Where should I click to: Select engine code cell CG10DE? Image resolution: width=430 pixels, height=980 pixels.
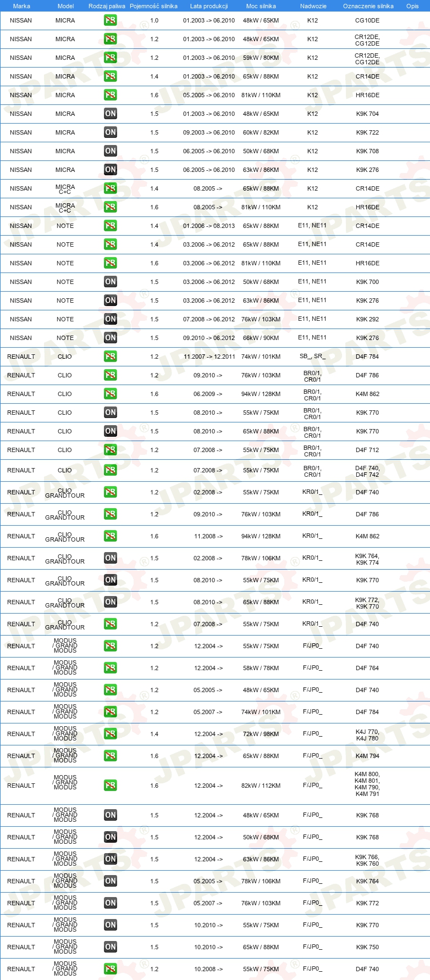367,20
